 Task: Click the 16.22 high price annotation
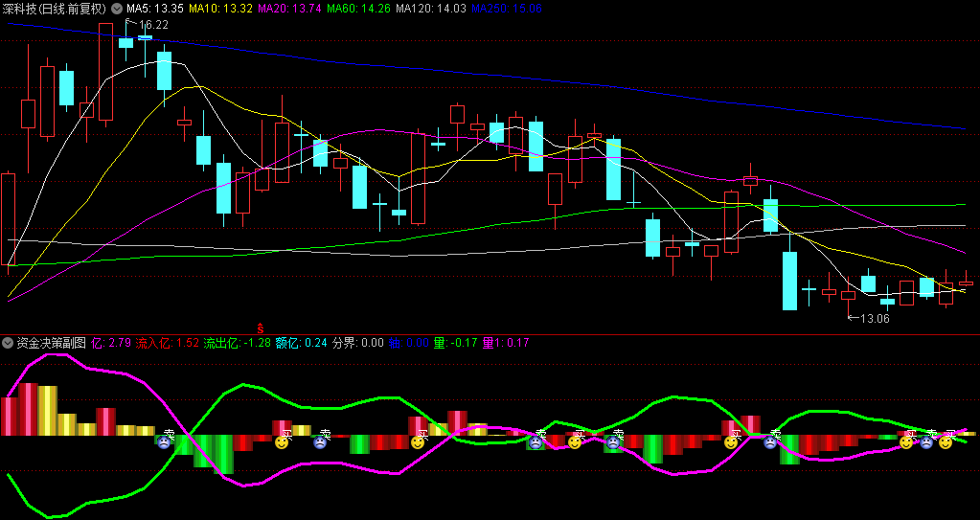(153, 25)
